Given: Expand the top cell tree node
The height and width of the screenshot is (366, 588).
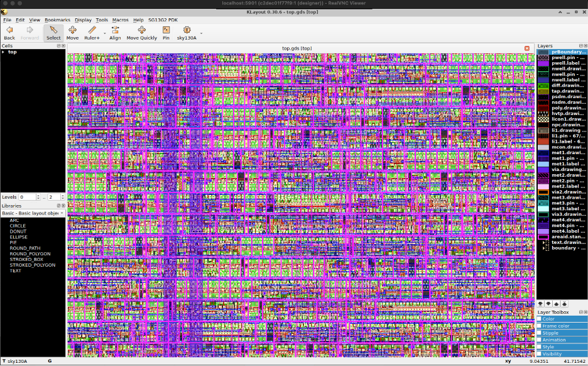Looking at the screenshot, I should pyautogui.click(x=3, y=52).
